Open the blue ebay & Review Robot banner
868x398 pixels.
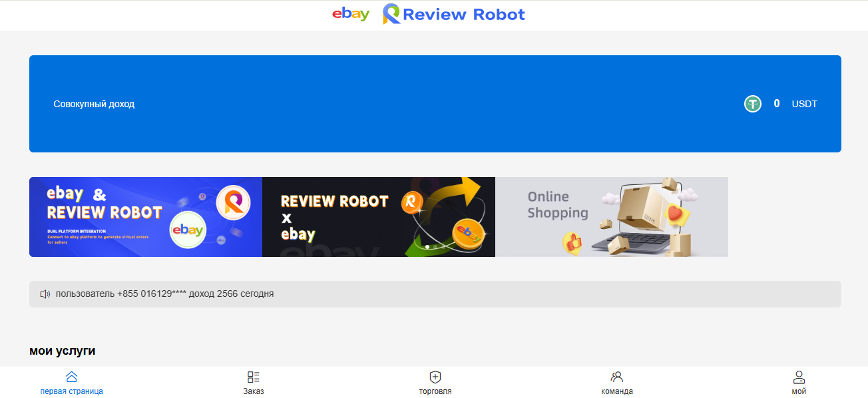tap(146, 217)
